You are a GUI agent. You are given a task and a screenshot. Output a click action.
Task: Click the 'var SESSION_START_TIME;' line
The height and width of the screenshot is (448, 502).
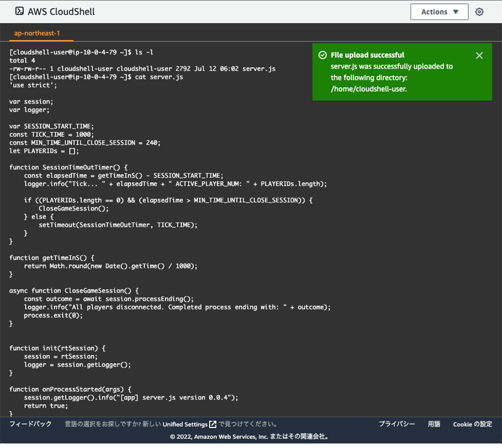coord(52,126)
